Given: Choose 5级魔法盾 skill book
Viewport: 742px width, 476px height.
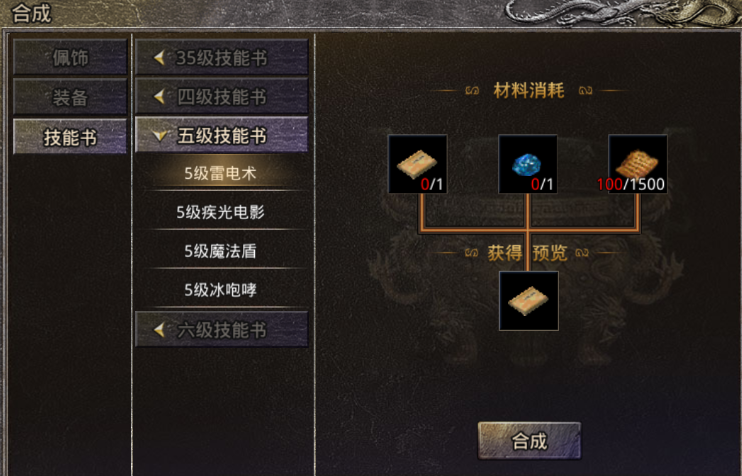Looking at the screenshot, I should tap(221, 251).
